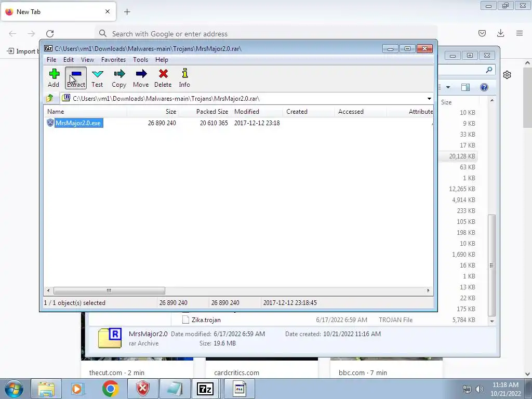Screen dimensions: 532x399
Task: Open the Firefox hamburger menu
Action: click(520, 33)
